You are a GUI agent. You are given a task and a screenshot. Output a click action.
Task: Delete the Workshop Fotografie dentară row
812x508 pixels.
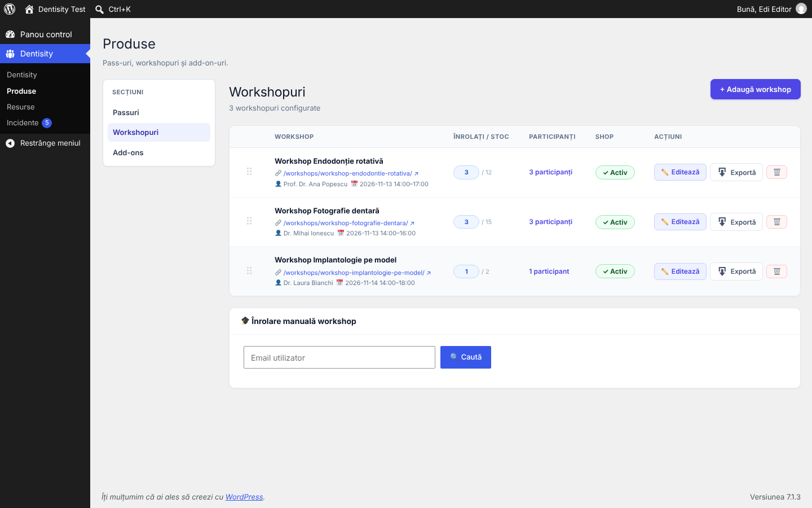776,222
